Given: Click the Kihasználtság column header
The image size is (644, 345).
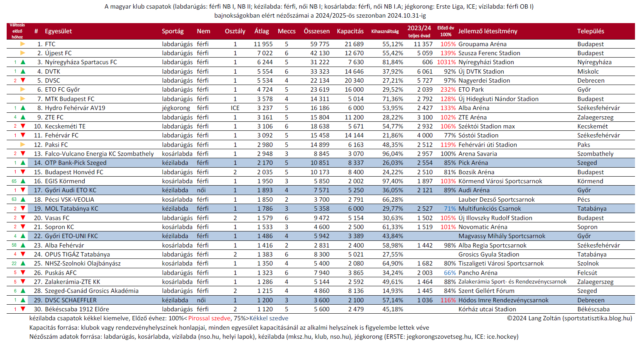Looking at the screenshot, I should pos(385,31).
